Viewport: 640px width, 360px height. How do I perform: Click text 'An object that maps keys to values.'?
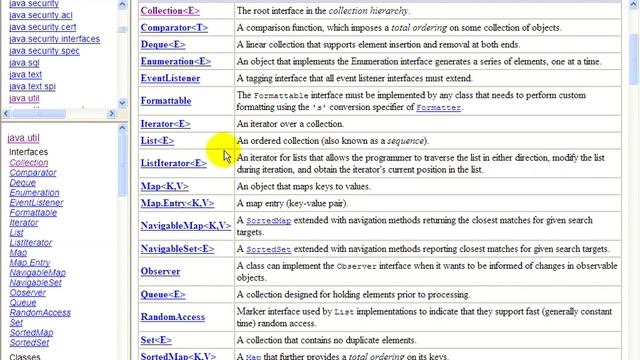304,187
